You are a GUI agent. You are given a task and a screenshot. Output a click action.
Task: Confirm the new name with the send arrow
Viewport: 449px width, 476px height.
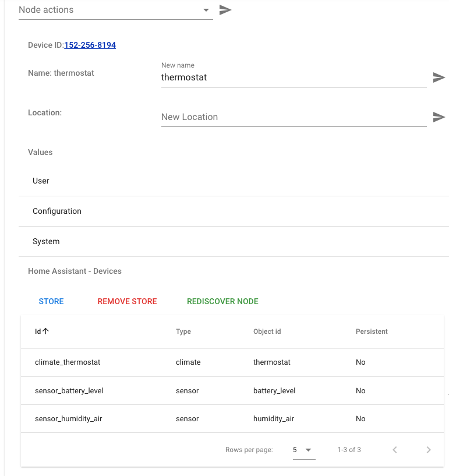tap(439, 77)
